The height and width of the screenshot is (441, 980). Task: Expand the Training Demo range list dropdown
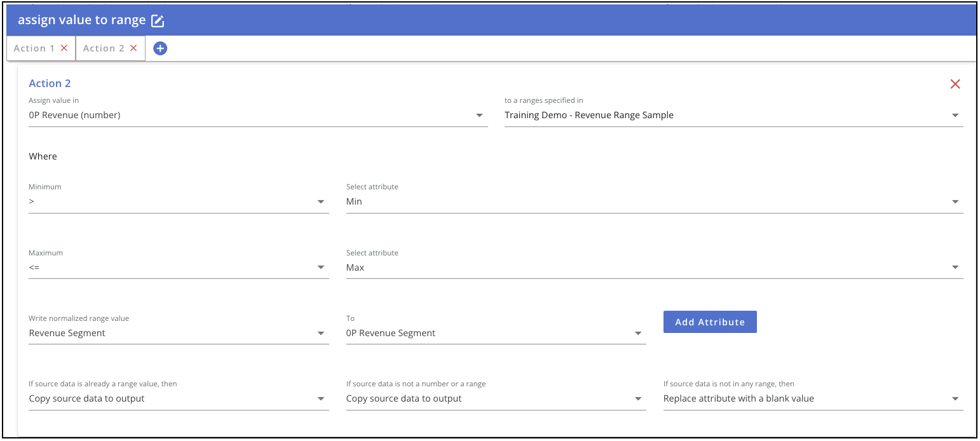[x=733, y=116]
